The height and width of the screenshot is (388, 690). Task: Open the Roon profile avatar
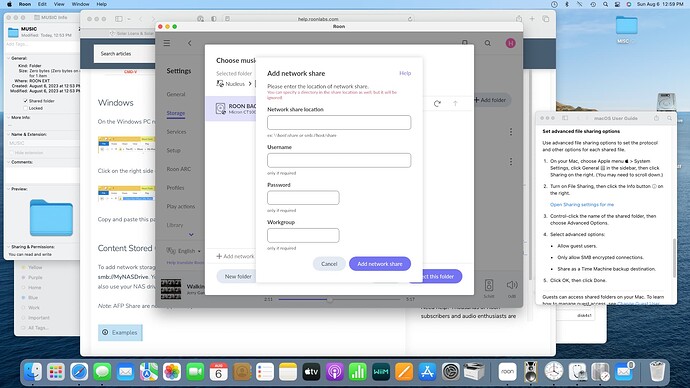[510, 43]
